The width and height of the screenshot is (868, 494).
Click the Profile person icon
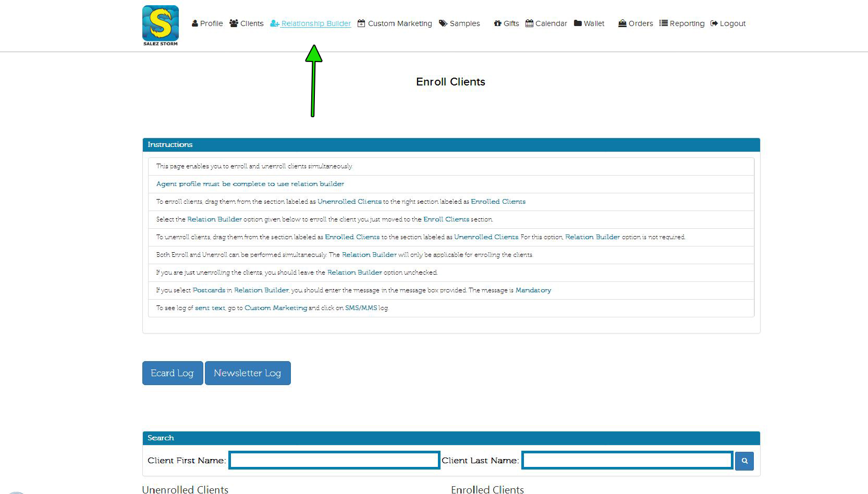(x=195, y=23)
